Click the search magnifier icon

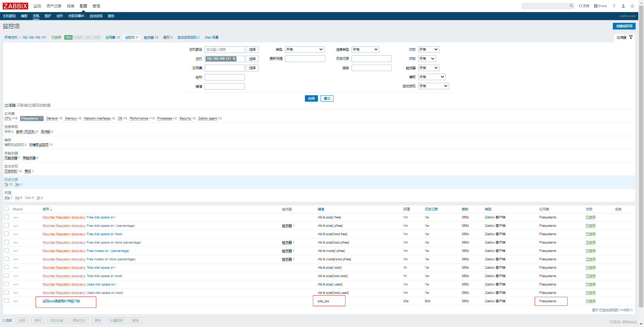click(x=571, y=6)
